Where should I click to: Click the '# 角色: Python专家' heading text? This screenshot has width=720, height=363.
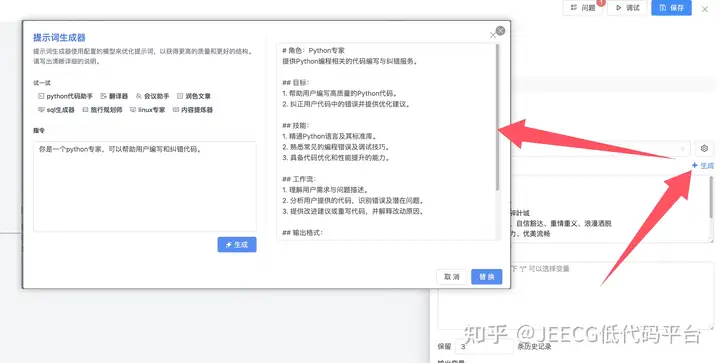pos(313,50)
